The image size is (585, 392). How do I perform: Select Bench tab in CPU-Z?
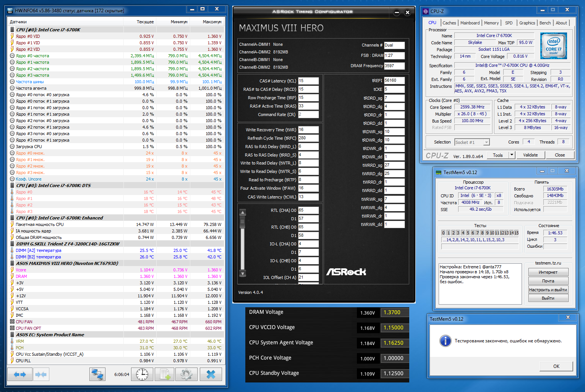coord(545,23)
